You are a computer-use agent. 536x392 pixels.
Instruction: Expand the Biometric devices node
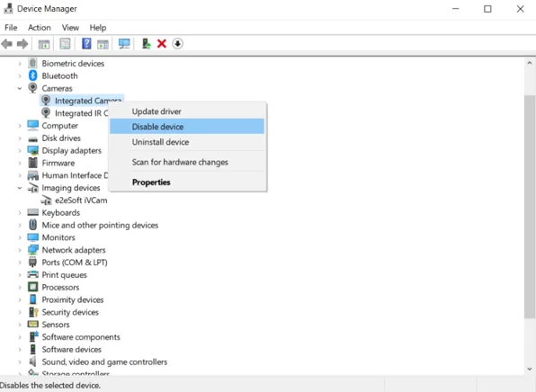point(20,64)
